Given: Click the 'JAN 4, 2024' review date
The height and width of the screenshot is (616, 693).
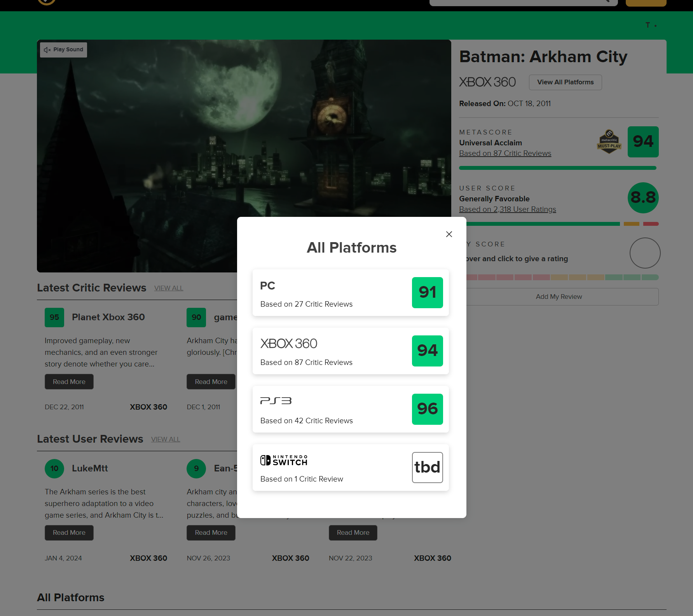Looking at the screenshot, I should [x=63, y=558].
